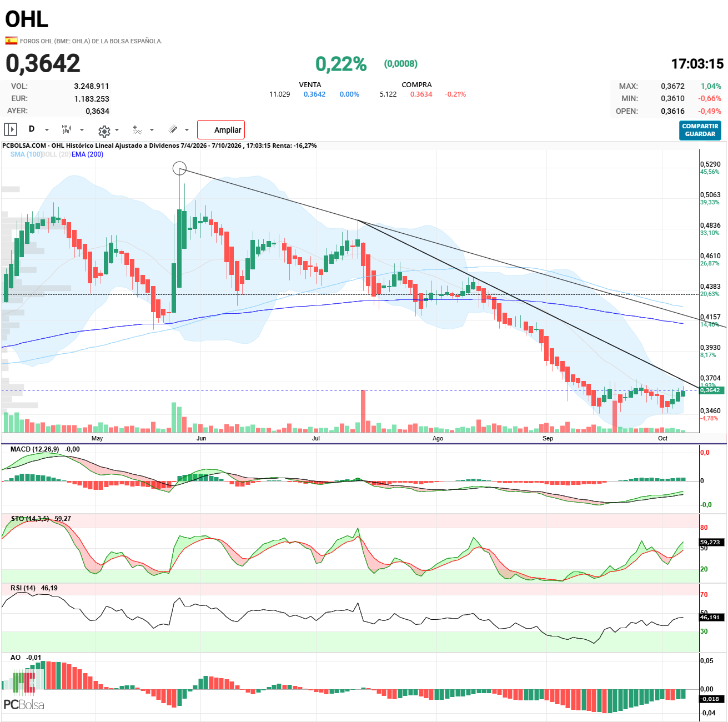Expand the chart-type dropdown arrow
The height and width of the screenshot is (722, 728).
(82, 130)
